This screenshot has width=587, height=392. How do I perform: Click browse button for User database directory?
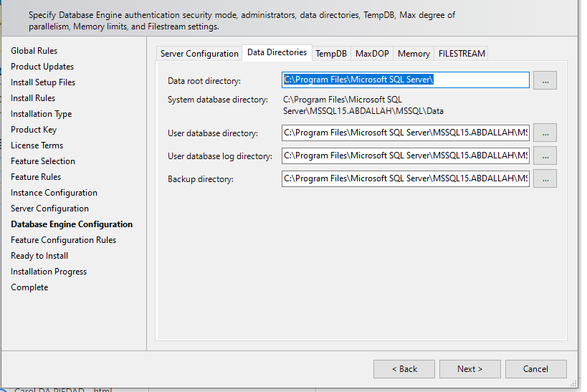coord(545,133)
